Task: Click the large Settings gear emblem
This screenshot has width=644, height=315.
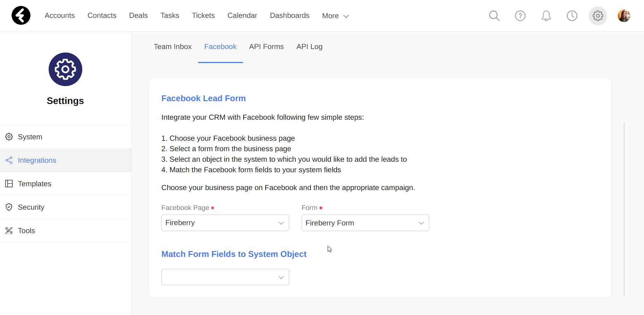Action: [x=65, y=69]
